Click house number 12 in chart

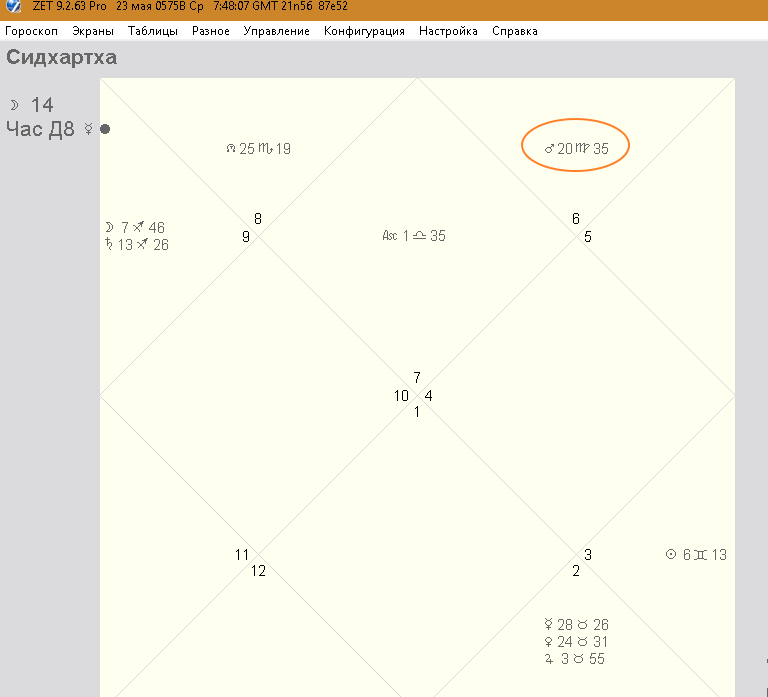pyautogui.click(x=258, y=571)
